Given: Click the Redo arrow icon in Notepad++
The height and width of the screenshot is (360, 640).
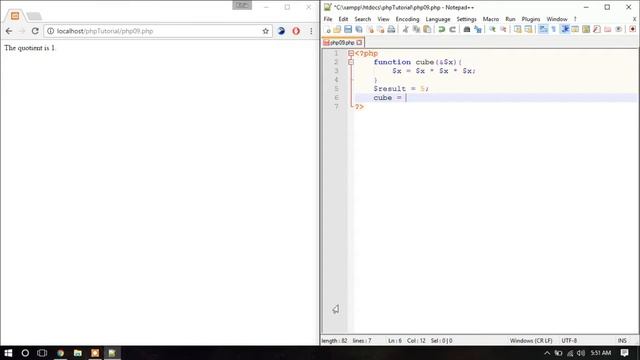Looking at the screenshot, I should point(452,29).
